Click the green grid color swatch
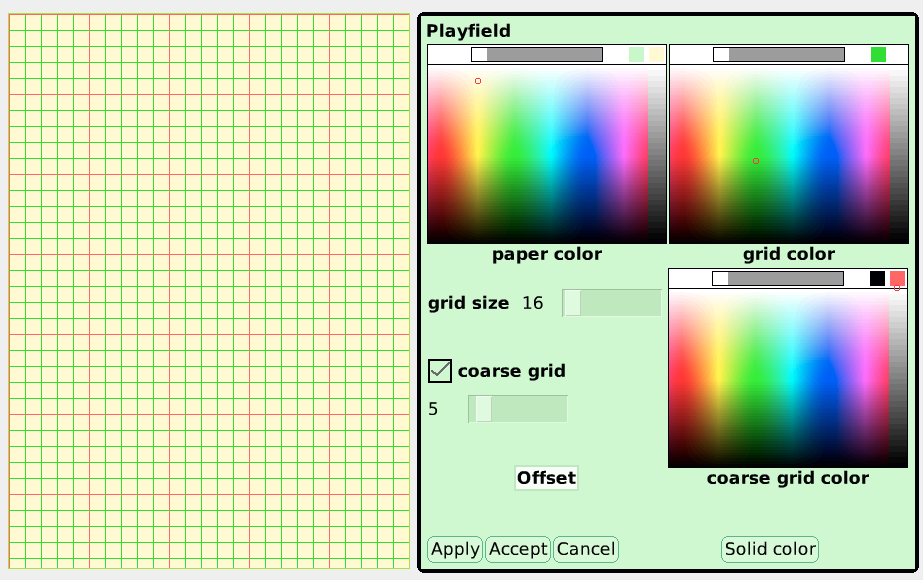Image resolution: width=923 pixels, height=580 pixels. [x=879, y=53]
